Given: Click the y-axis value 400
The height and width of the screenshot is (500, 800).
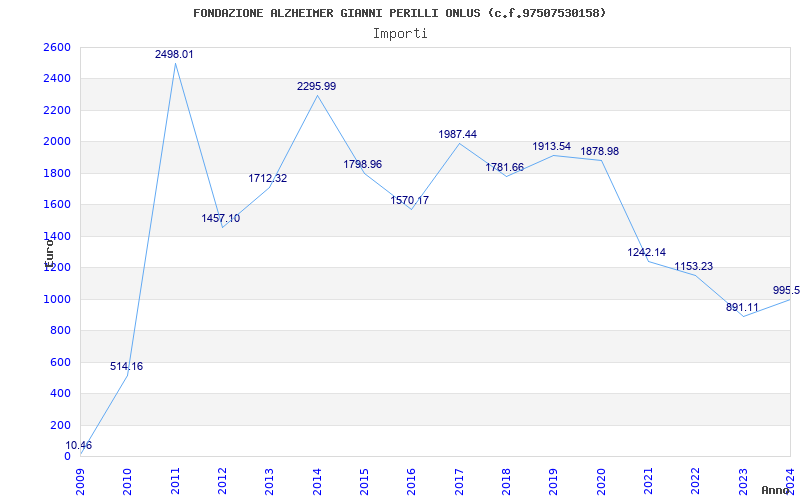Looking at the screenshot, I should tap(60, 394).
